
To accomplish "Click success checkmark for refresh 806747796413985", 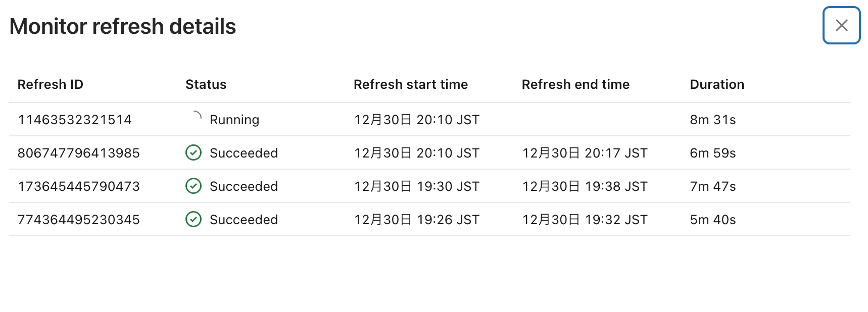I will click(x=194, y=152).
